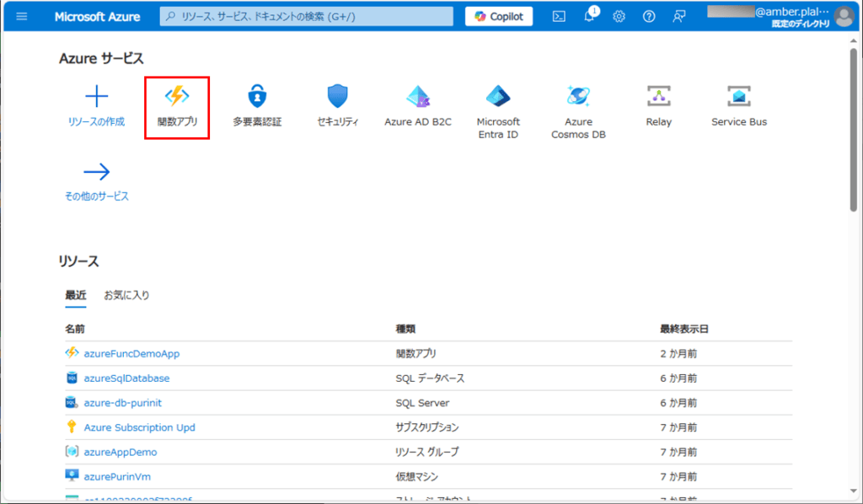Click その他のサービス arrow icon

96,173
